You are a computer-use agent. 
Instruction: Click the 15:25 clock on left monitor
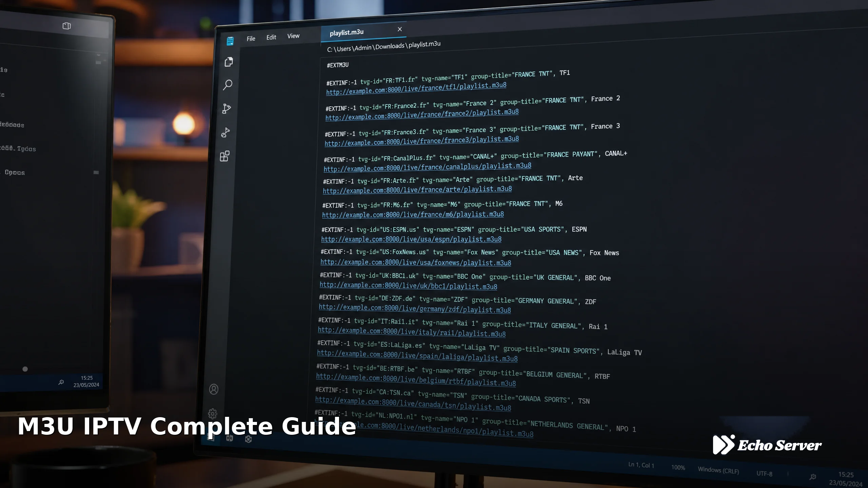pos(87,378)
